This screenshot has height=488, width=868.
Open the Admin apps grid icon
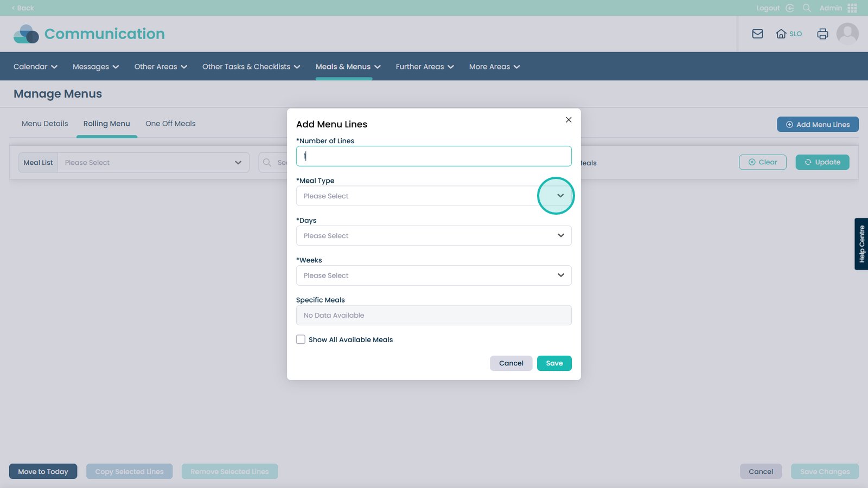852,8
